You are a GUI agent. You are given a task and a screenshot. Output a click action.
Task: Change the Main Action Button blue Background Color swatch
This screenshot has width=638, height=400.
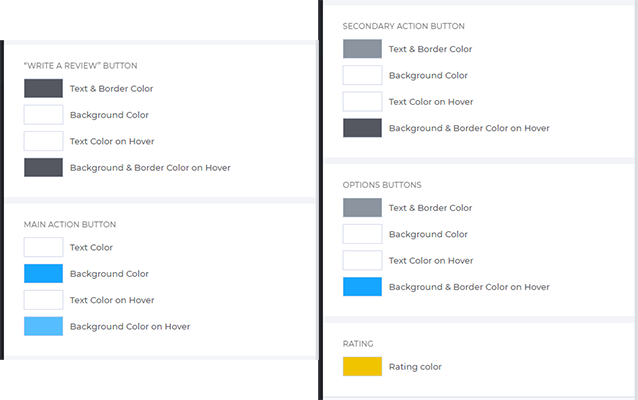click(44, 273)
